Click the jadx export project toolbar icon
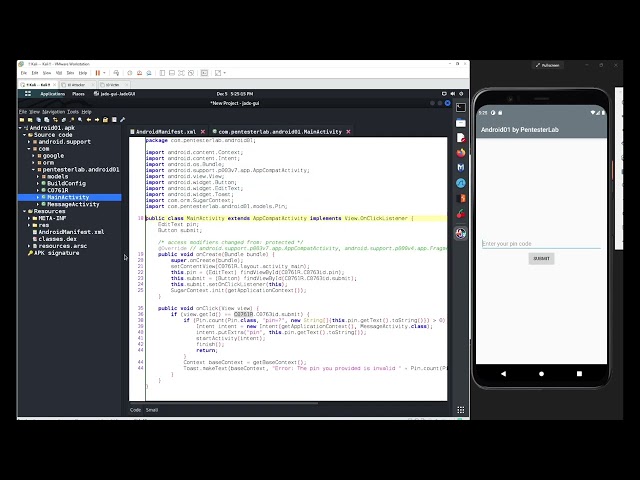Screen dimensions: 640x480 [47, 120]
